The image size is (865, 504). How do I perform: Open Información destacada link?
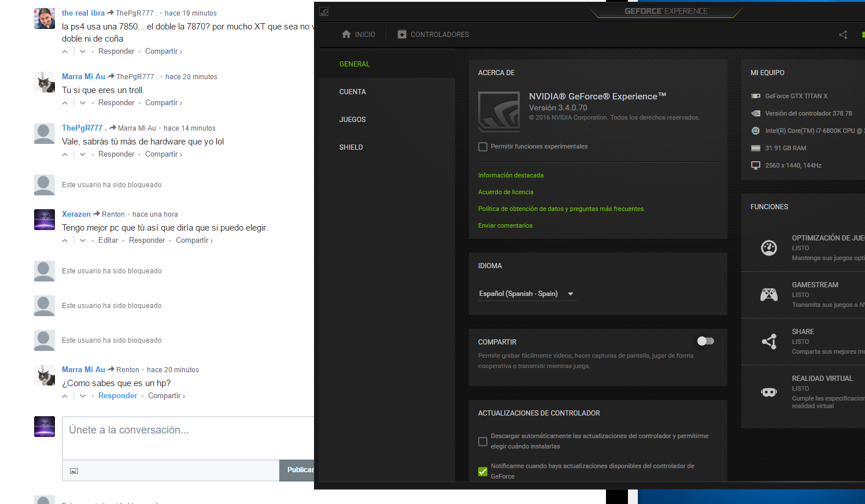coord(511,175)
